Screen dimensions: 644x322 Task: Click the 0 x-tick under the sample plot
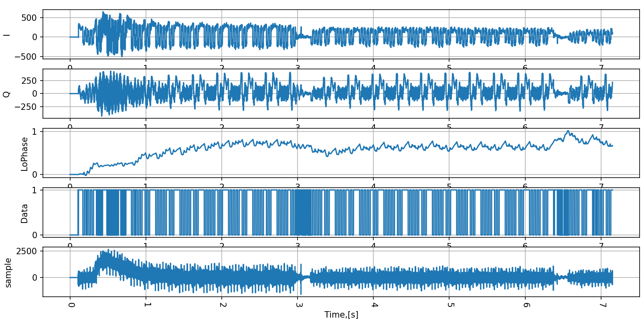[x=71, y=304]
